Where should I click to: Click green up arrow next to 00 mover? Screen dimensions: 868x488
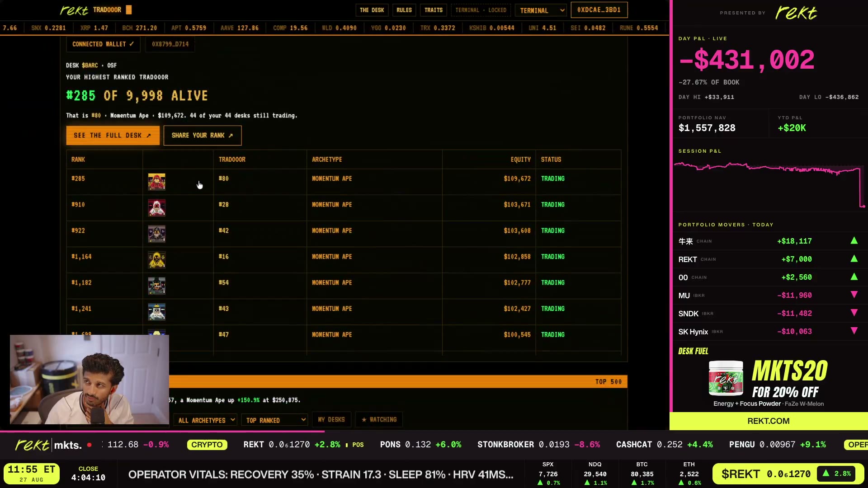854,277
